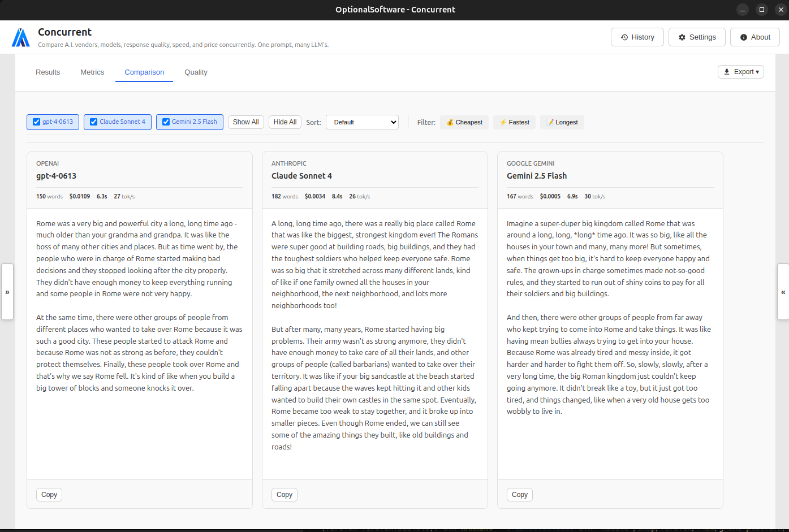
Task: Click the lightning icon on the Fastest filter
Action: pyautogui.click(x=502, y=122)
